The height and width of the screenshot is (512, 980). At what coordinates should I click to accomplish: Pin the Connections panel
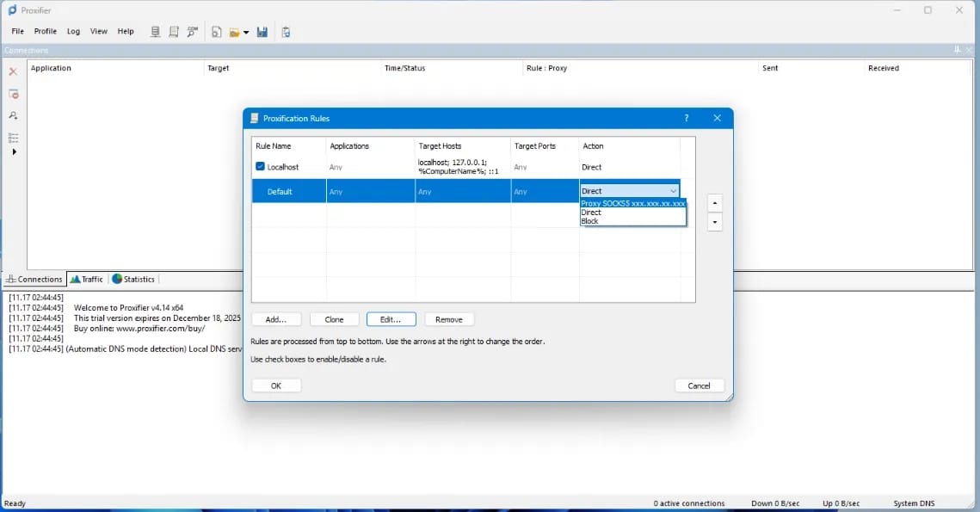pyautogui.click(x=957, y=49)
